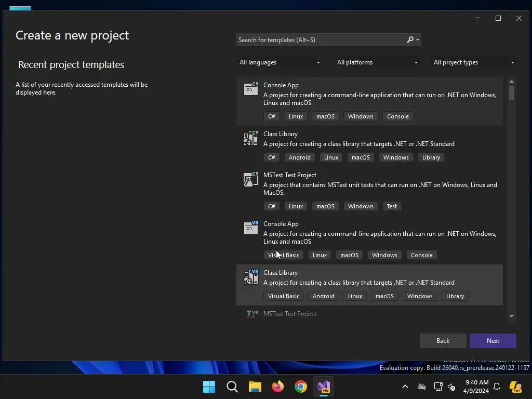Open the All platforms dropdown
Screen dimensions: 532x399
click(377, 62)
